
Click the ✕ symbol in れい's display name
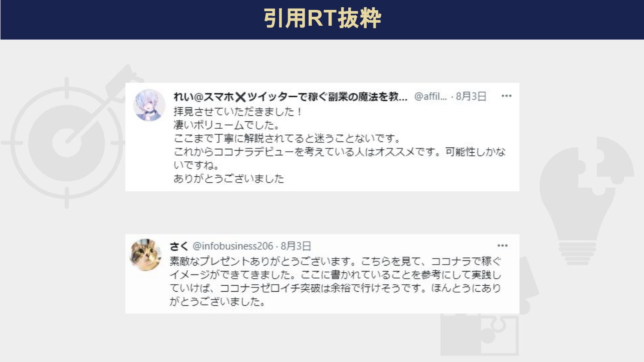pyautogui.click(x=240, y=97)
